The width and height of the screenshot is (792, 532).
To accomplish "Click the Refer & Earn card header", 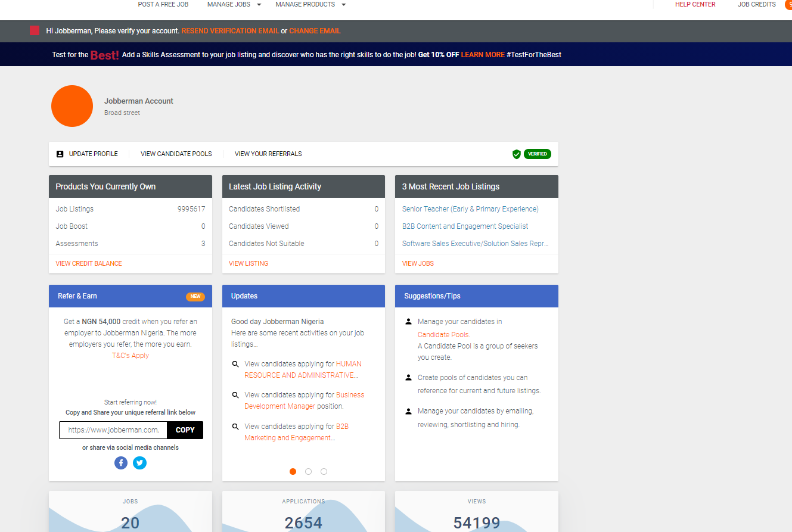I will [x=131, y=296].
